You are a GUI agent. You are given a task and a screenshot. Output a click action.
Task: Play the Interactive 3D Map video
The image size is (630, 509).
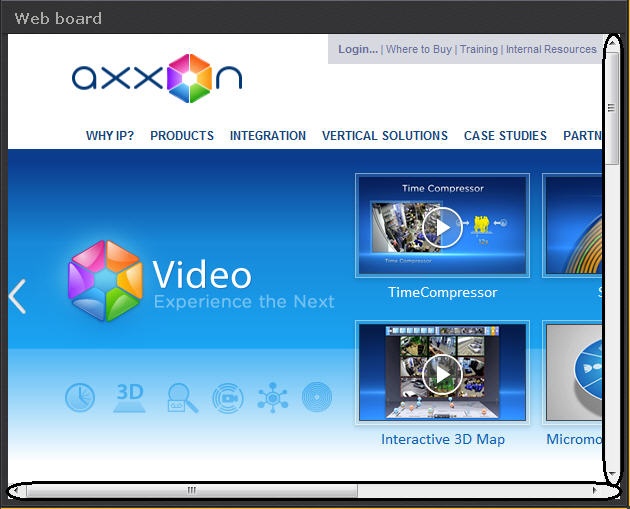coord(442,374)
